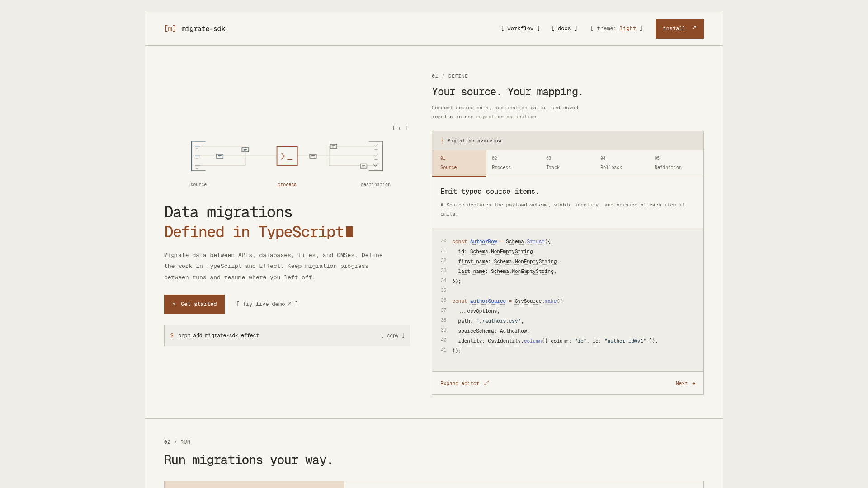Click the 'source' diagram label
868x488 pixels.
click(x=198, y=185)
